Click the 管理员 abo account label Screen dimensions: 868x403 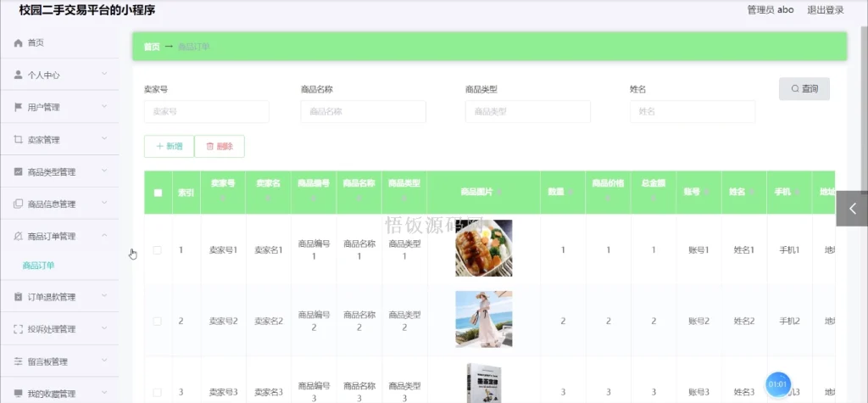[x=771, y=9]
